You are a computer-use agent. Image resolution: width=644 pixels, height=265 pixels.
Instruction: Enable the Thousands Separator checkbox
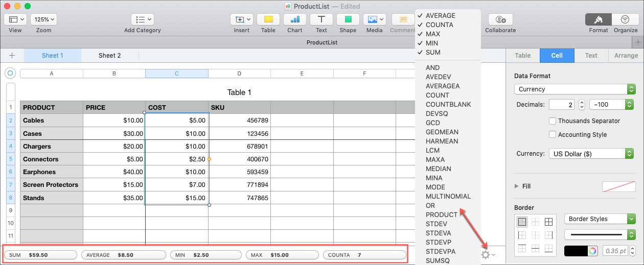pyautogui.click(x=552, y=121)
